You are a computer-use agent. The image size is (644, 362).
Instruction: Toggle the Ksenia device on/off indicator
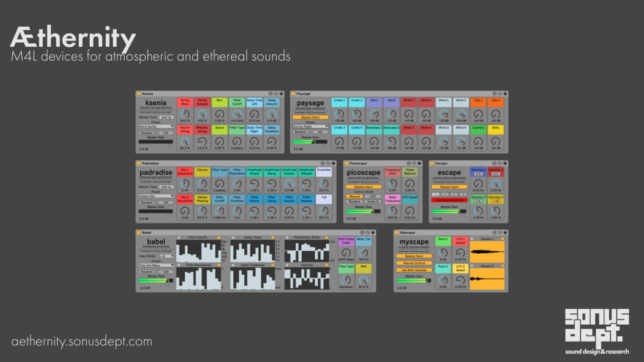point(139,94)
